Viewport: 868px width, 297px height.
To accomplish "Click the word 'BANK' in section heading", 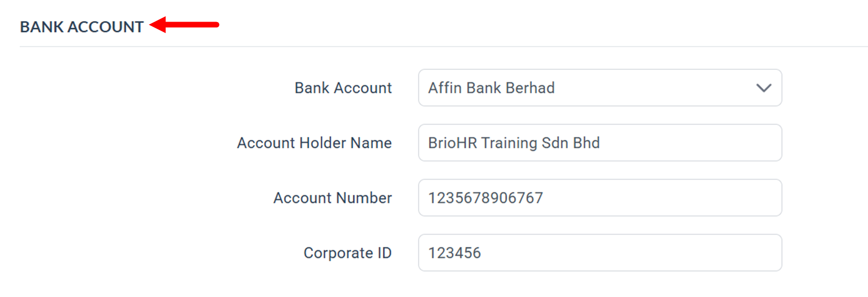I will click(41, 27).
